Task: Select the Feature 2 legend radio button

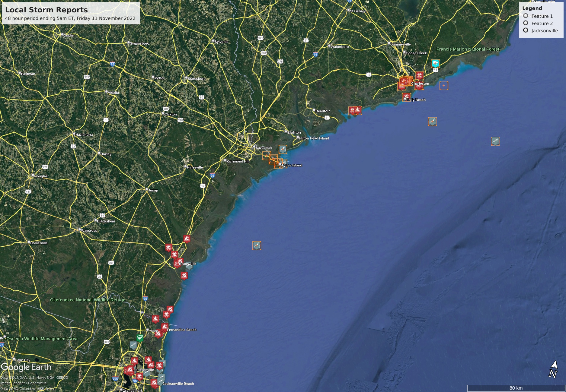Action: coord(526,23)
